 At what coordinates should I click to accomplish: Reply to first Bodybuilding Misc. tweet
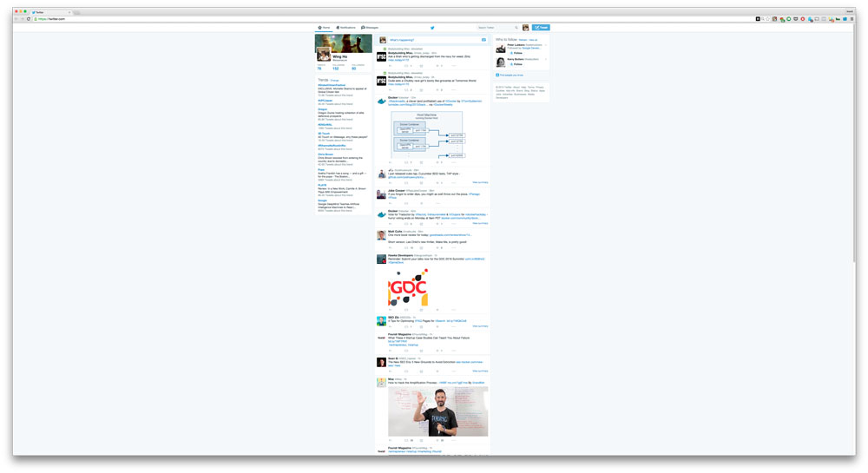click(390, 66)
